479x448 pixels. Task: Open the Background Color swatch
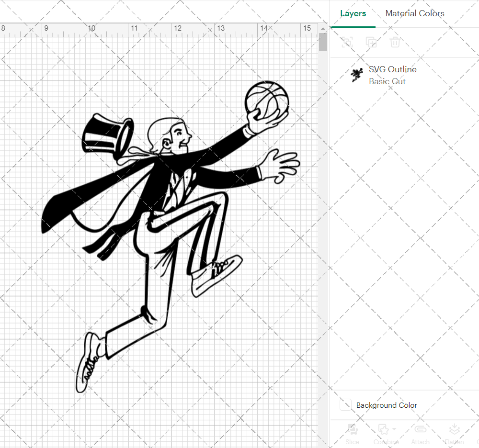click(x=345, y=404)
